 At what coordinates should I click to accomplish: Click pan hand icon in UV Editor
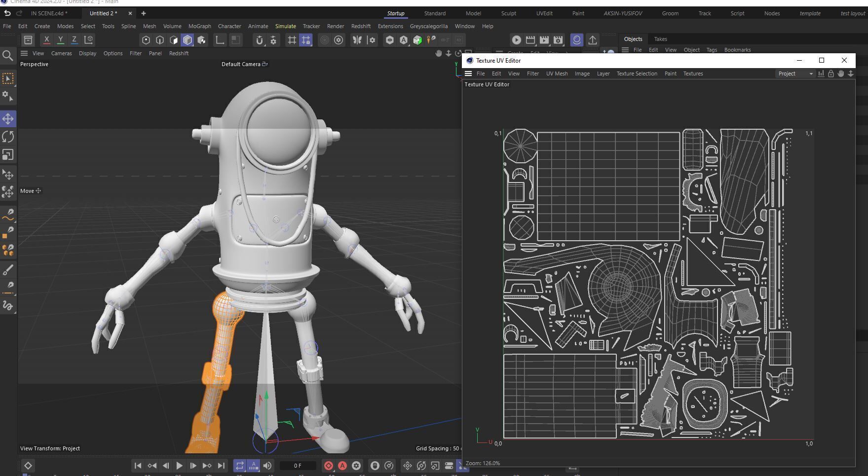pos(841,73)
